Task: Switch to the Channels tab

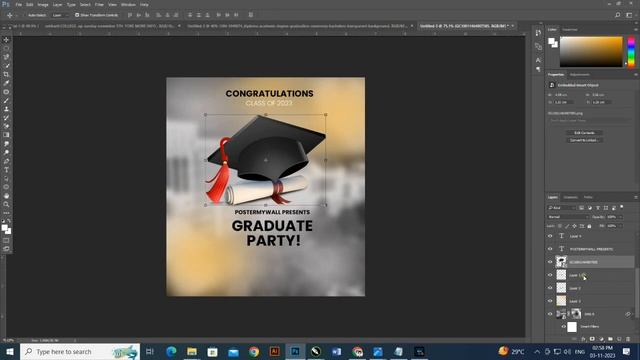Action: tap(571, 197)
